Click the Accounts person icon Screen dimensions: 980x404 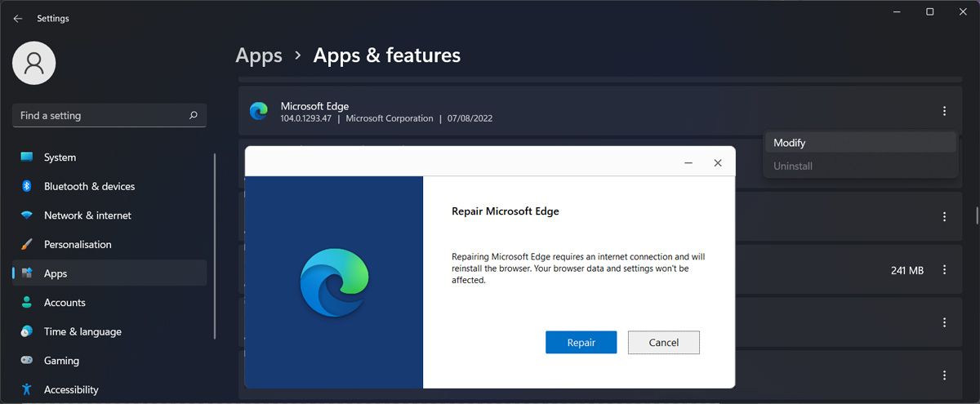[x=27, y=303]
